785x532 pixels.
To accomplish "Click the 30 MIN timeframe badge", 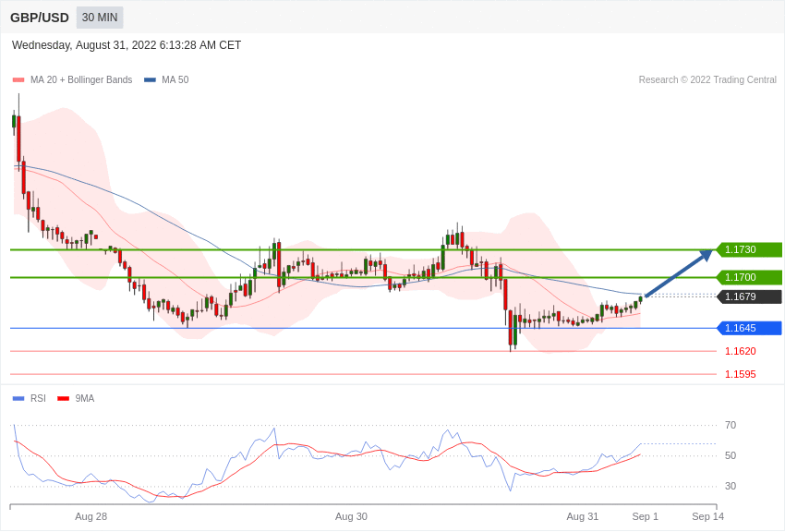I will [100, 18].
